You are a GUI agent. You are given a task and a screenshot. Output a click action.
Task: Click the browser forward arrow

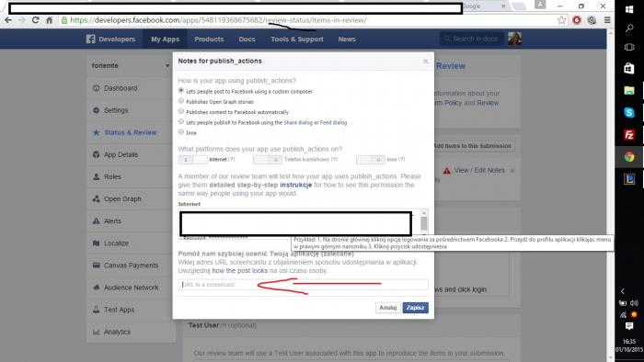22,20
